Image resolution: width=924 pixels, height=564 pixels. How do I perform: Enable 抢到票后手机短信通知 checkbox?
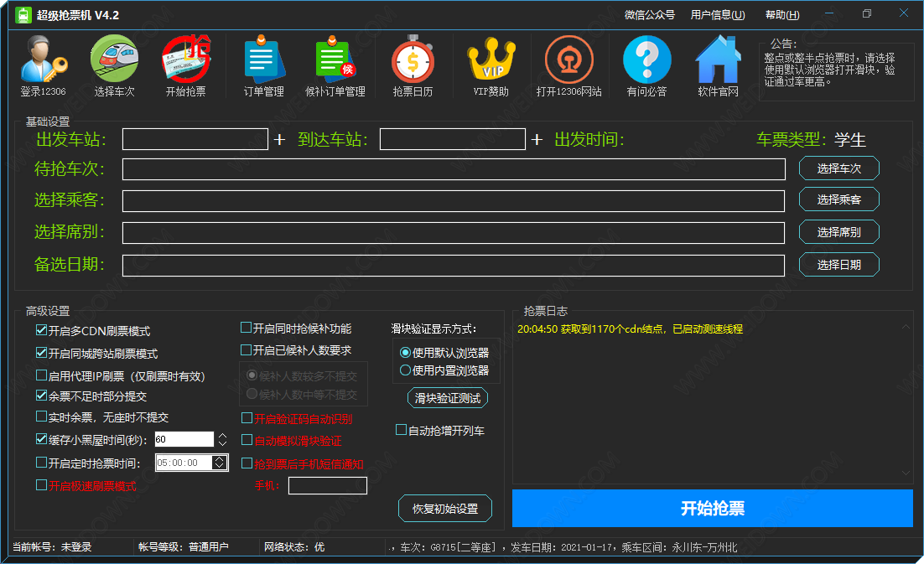point(247,463)
